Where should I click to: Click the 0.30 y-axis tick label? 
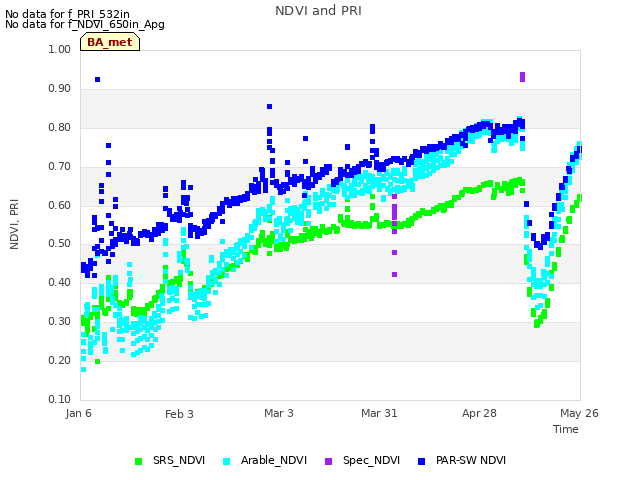point(60,321)
